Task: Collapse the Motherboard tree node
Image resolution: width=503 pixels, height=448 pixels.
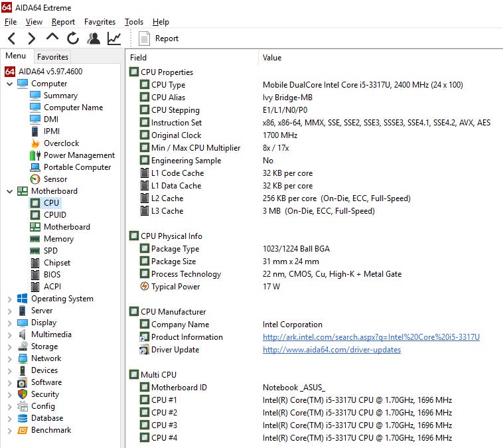Action: [9, 191]
